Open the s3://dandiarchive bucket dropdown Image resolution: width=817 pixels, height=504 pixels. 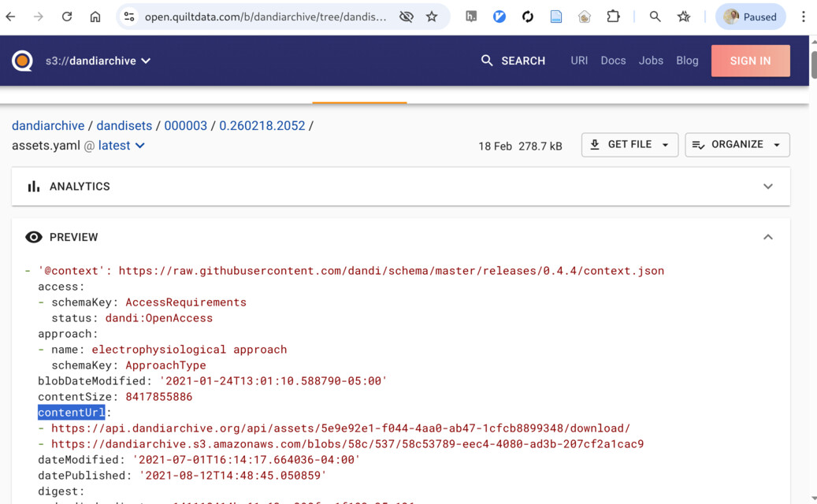[x=98, y=61]
